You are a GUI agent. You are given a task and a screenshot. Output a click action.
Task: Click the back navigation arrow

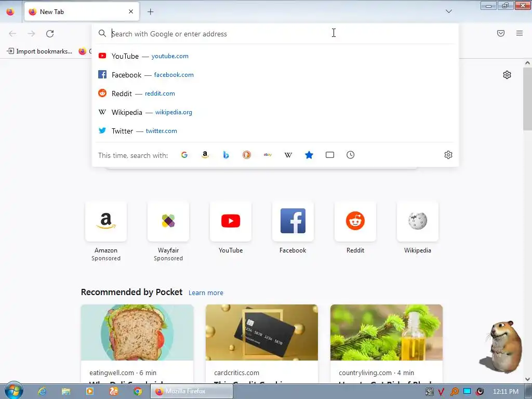tap(12, 34)
